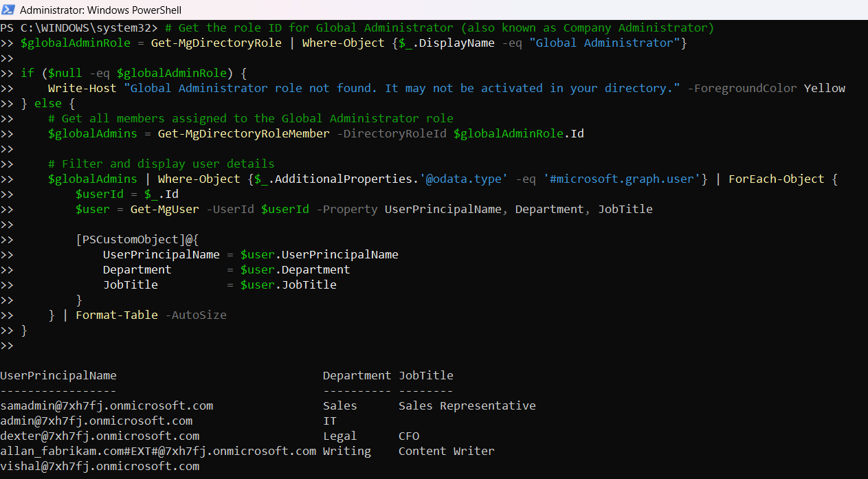Click the allan_fabrikam.com#EXT# user entry
The width and height of the screenshot is (868, 479).
click(158, 451)
